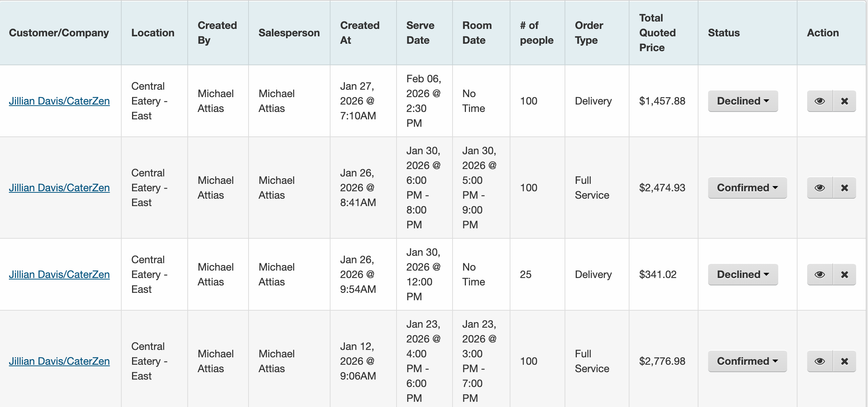The image size is (868, 407).
Task: Open Jillian Davis/CaterZen link for Feb 06 order
Action: click(x=59, y=101)
